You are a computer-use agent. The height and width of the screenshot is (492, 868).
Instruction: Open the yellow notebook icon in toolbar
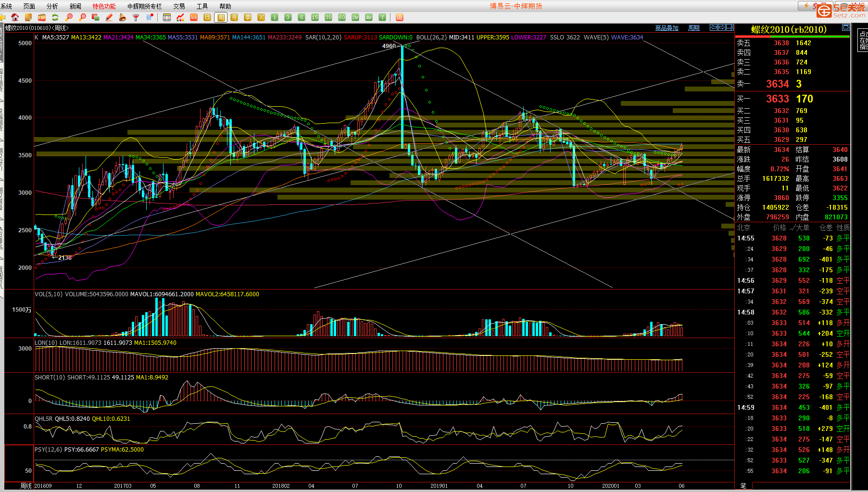(x=28, y=17)
